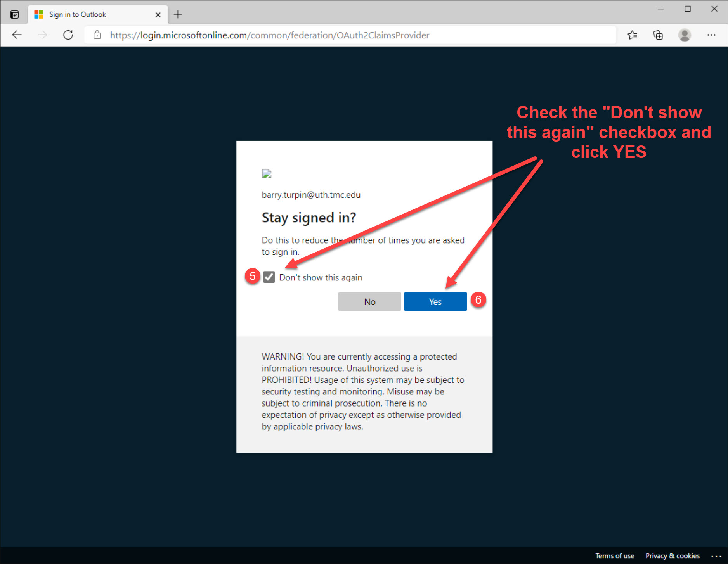Click the "Don't show this again" label
Viewport: 728px width, 564px height.
[x=321, y=278]
